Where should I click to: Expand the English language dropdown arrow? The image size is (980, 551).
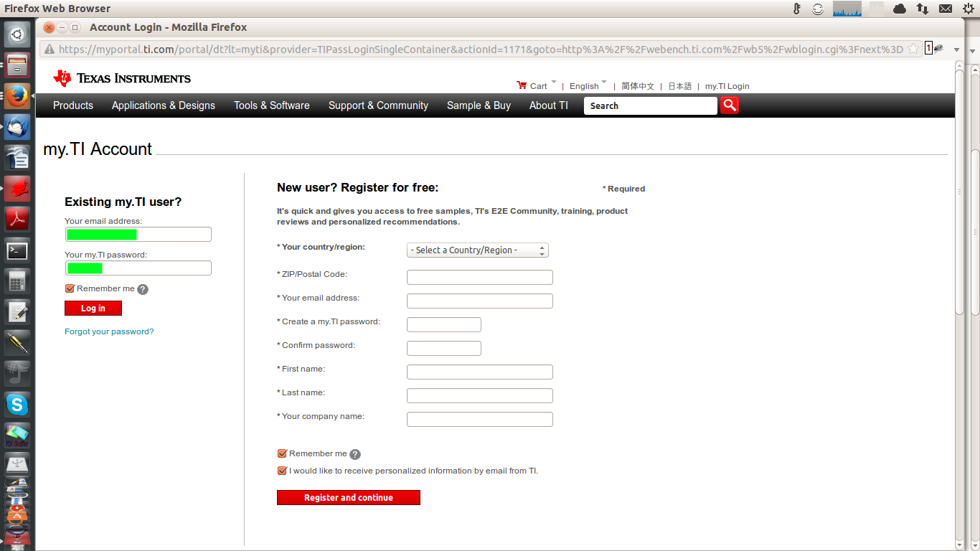[604, 82]
